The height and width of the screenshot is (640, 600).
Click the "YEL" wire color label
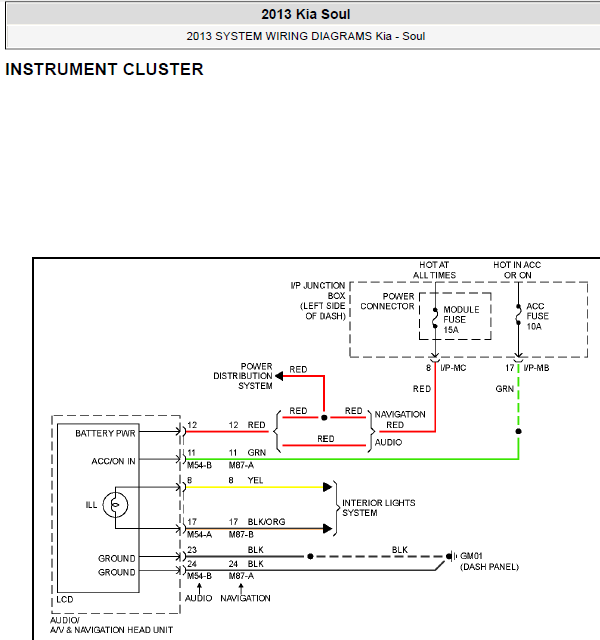256,480
